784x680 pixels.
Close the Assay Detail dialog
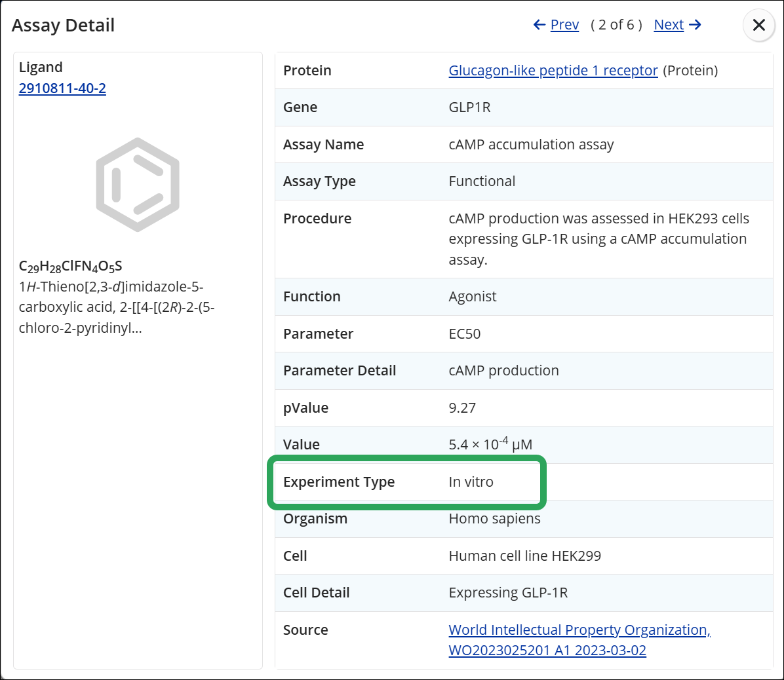(758, 25)
